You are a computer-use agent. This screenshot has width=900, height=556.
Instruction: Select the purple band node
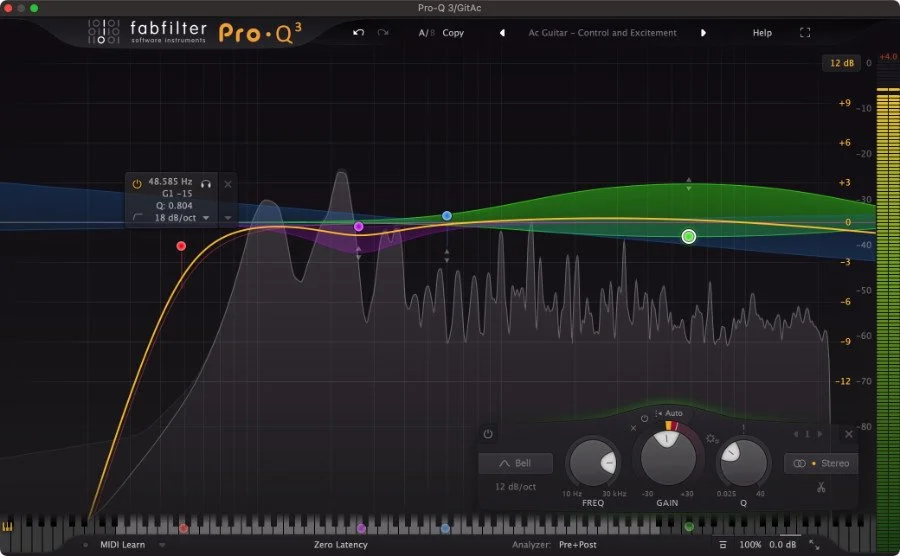(x=359, y=227)
